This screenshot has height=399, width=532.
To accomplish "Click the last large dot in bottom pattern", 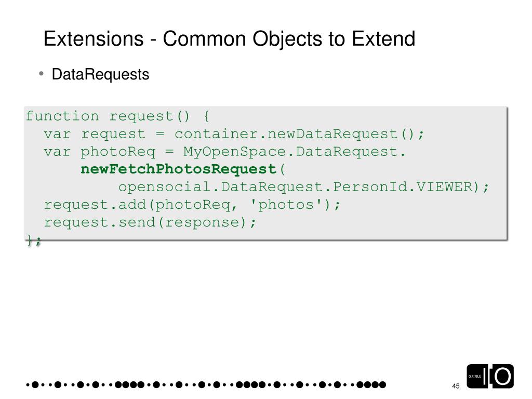I will tap(382, 385).
